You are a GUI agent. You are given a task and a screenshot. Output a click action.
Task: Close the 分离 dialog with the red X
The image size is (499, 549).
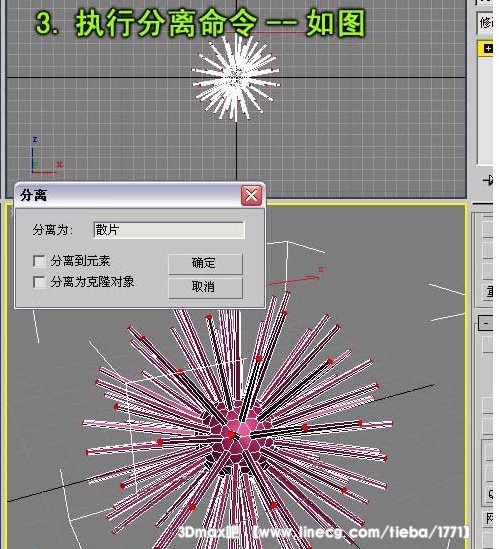click(251, 195)
